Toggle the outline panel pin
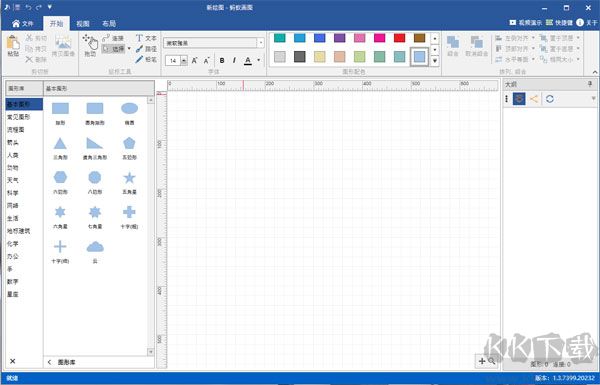Image resolution: width=600 pixels, height=385 pixels. click(x=590, y=84)
